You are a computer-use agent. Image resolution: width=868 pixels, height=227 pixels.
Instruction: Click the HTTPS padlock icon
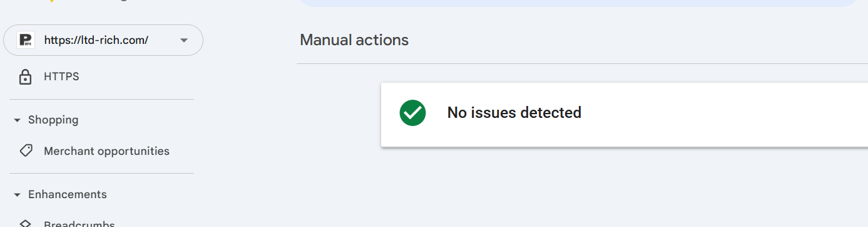[x=26, y=77]
